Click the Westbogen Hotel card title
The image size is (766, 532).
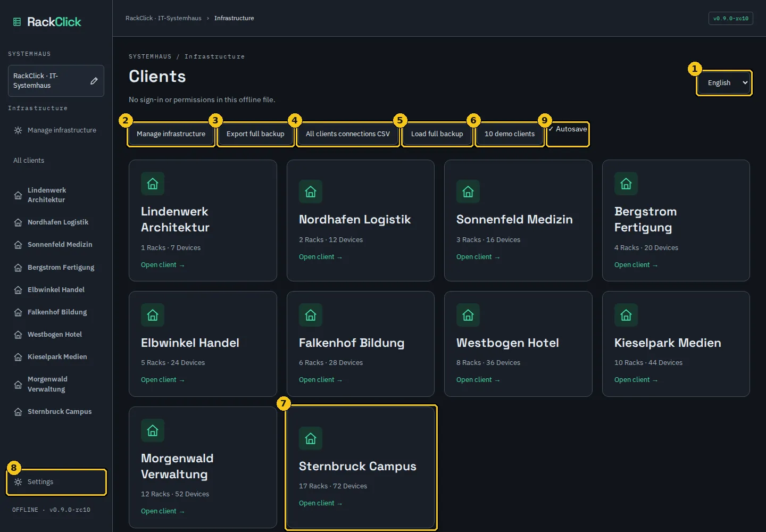[x=507, y=343]
